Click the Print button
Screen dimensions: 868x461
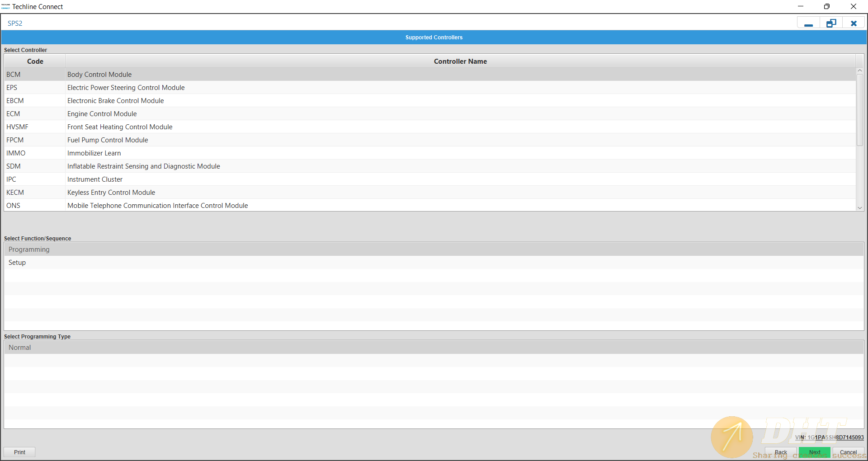tap(19, 452)
